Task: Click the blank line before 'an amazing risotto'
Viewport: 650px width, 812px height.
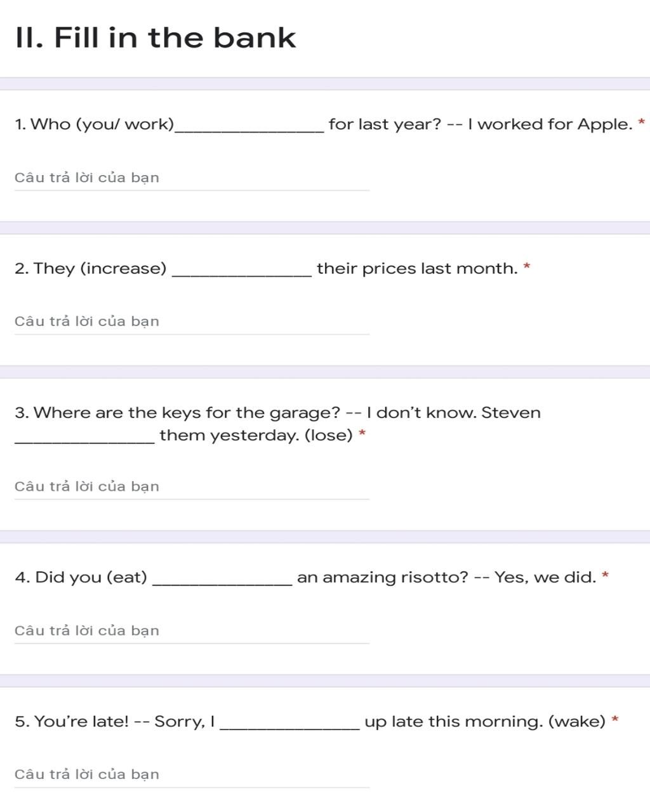Action: [x=223, y=583]
